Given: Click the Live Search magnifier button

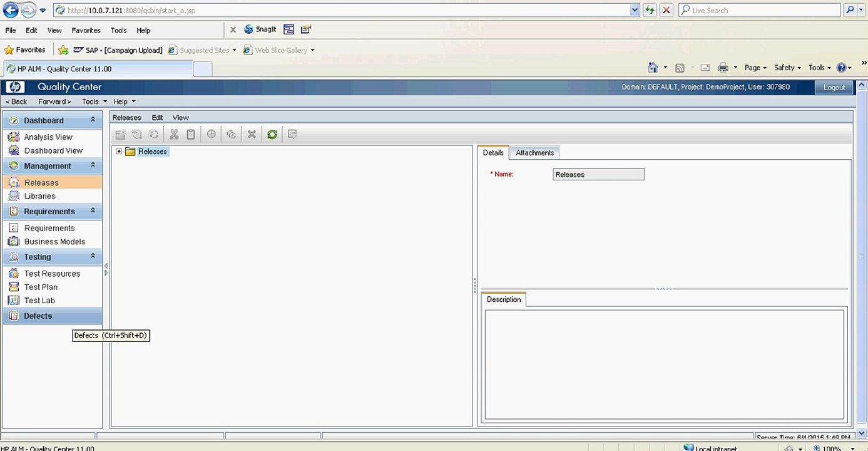Looking at the screenshot, I should (849, 10).
